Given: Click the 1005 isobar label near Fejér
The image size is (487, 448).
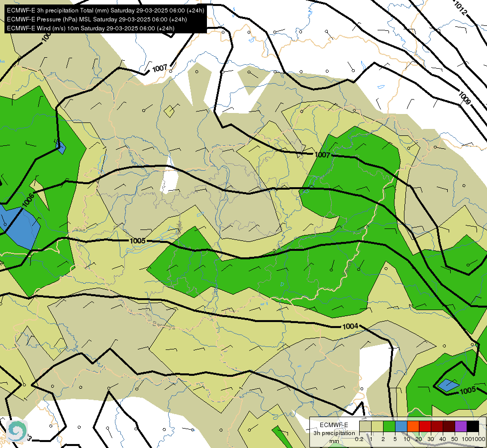Looking at the screenshot, I should tap(138, 240).
